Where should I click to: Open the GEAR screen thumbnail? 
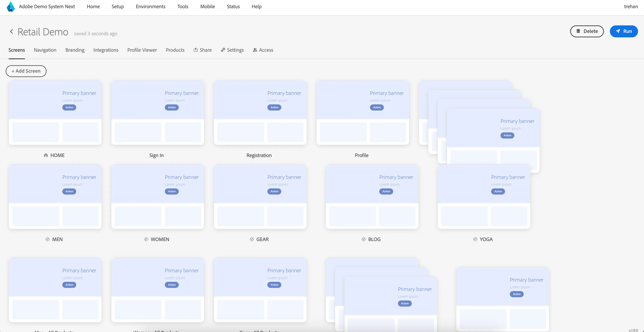coord(260,197)
